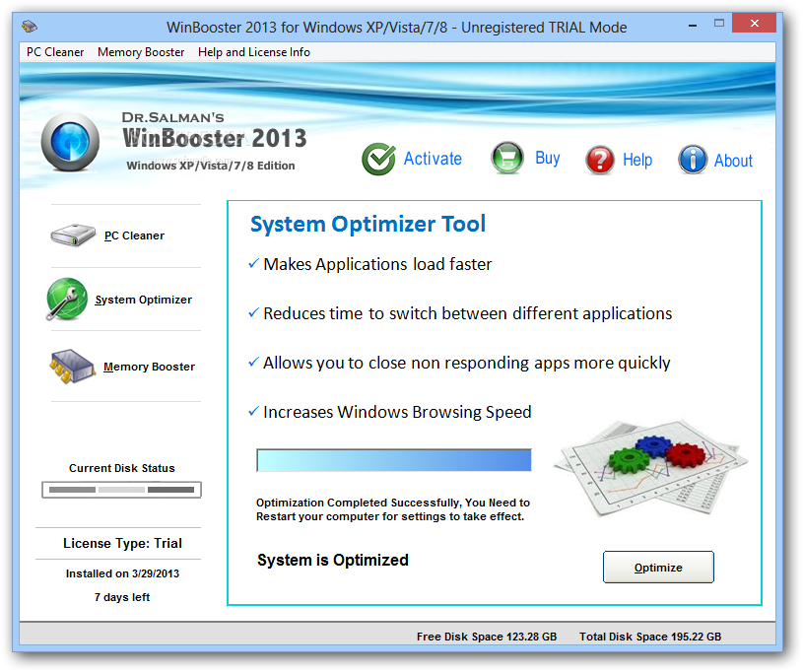
Task: Click 'Makes Applications load faster' text
Action: 377,264
